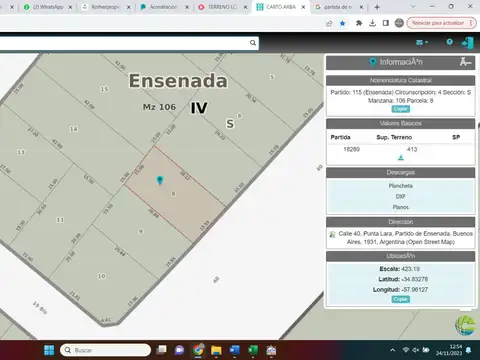
Task: Switch to the Rotherprop browser tab
Action: 105,7
